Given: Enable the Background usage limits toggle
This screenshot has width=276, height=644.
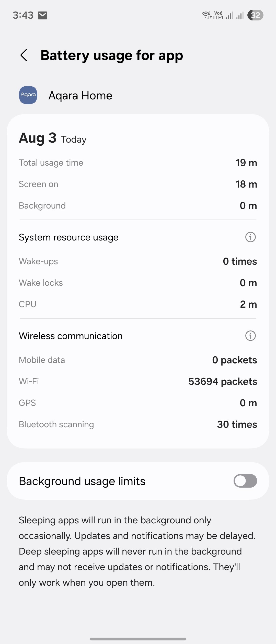Looking at the screenshot, I should [245, 481].
